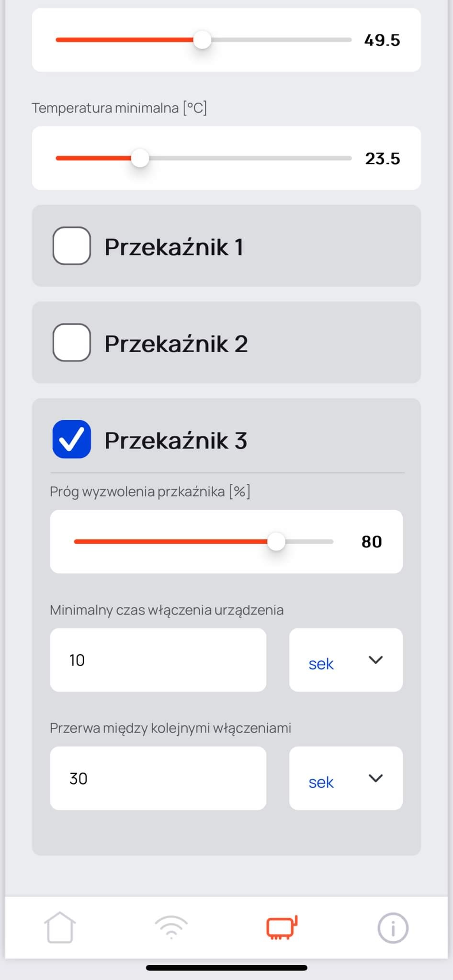This screenshot has width=453, height=980.
Task: Open the info tab icon
Action: [393, 928]
